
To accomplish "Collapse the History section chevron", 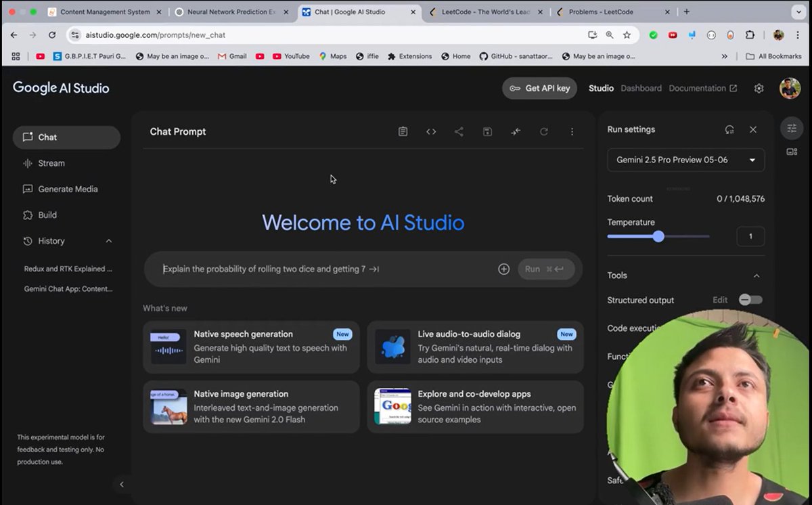I will coord(109,241).
